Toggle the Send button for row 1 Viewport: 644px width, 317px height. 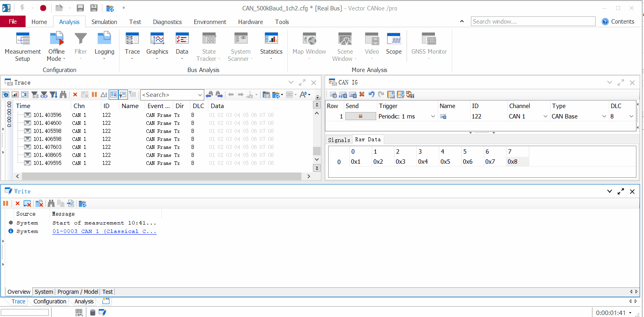pos(361,116)
